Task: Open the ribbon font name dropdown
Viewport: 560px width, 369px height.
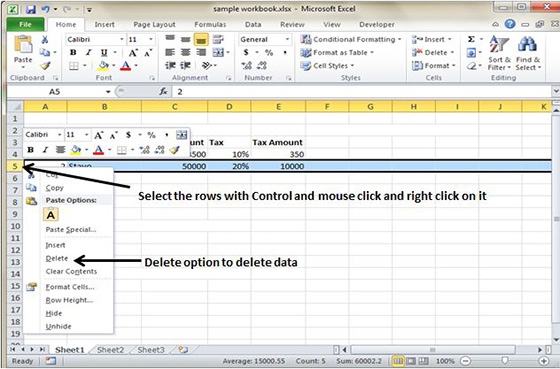Action: click(x=122, y=39)
